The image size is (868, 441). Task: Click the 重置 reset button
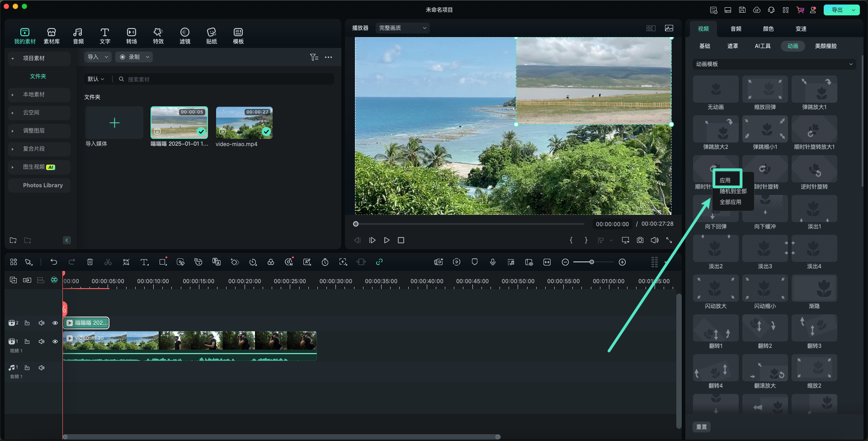click(x=701, y=427)
